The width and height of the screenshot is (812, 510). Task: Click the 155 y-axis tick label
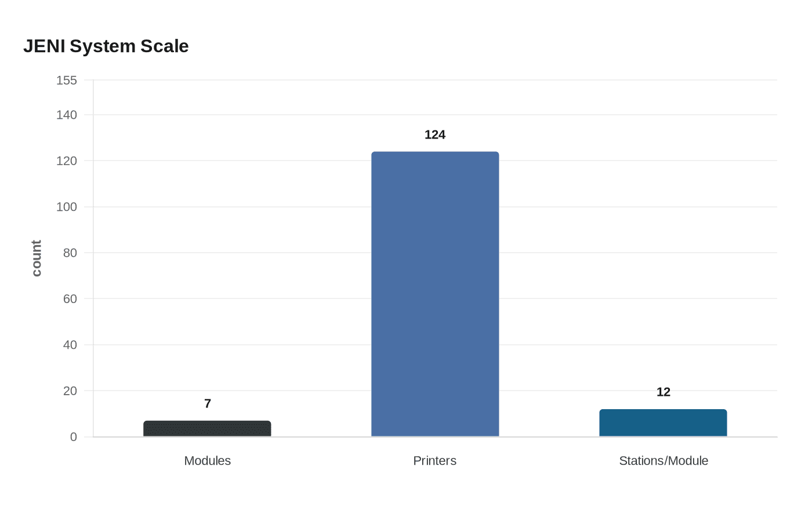67,81
